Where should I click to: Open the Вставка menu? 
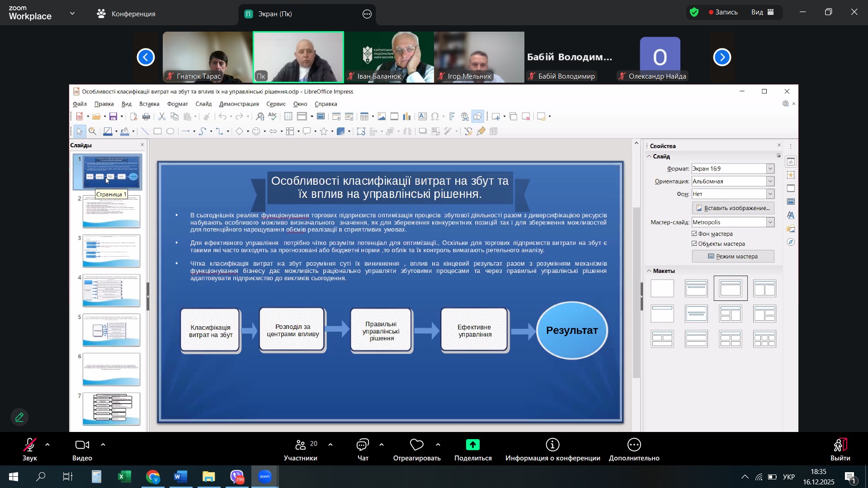click(x=149, y=104)
